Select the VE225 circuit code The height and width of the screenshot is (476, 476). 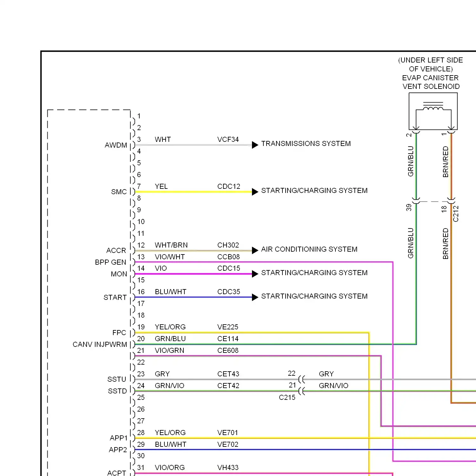click(x=228, y=327)
